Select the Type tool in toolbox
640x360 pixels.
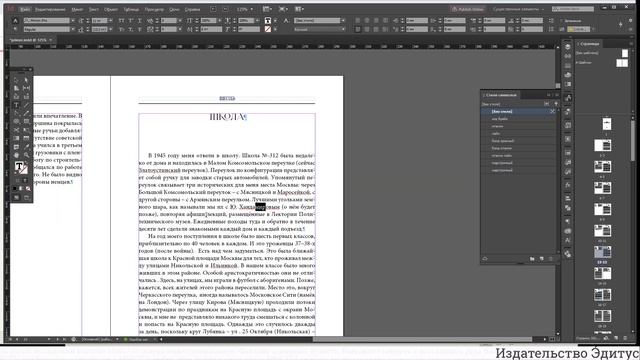tap(16, 105)
